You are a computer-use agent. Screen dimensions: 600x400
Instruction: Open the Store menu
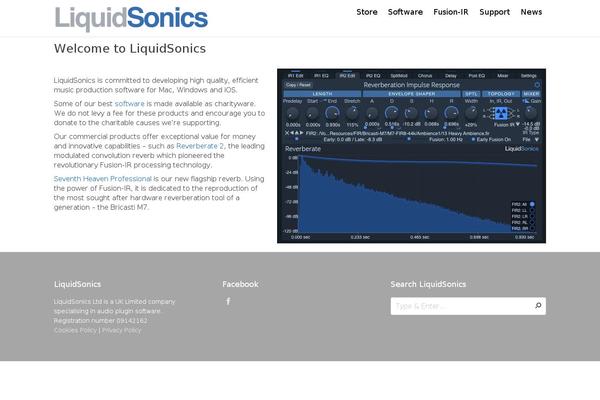[367, 12]
